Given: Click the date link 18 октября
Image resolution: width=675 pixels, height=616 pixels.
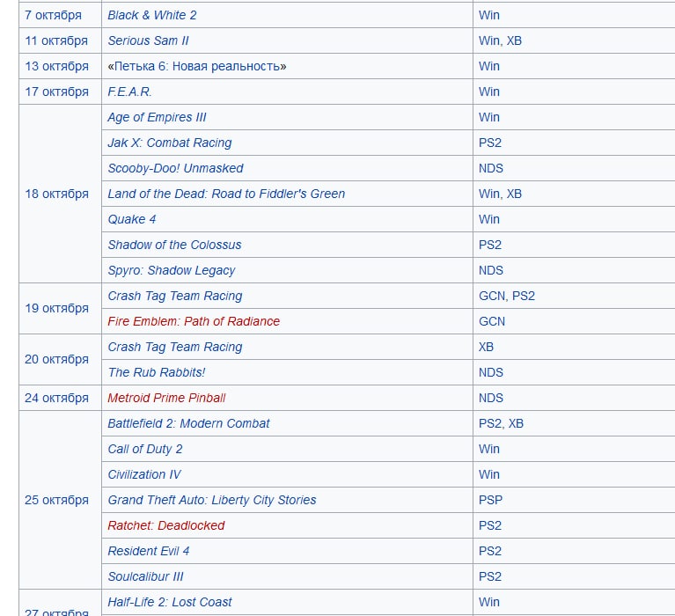Looking at the screenshot, I should pos(56,194).
